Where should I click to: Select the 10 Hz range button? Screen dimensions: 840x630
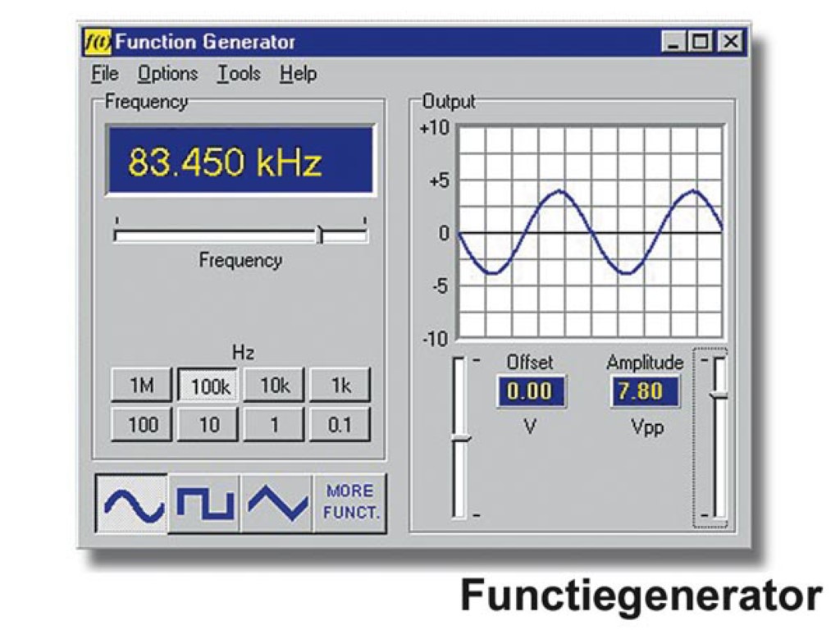point(209,425)
